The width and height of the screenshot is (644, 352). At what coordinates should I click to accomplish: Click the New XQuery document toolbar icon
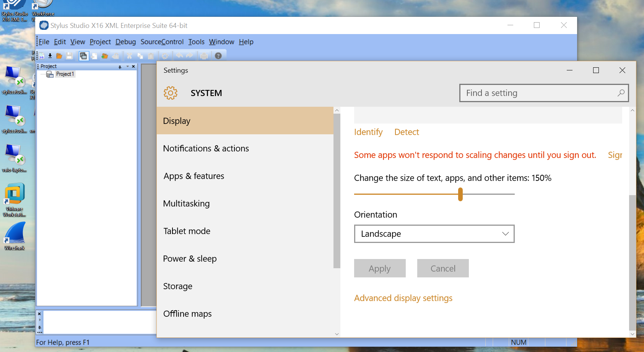(42, 56)
